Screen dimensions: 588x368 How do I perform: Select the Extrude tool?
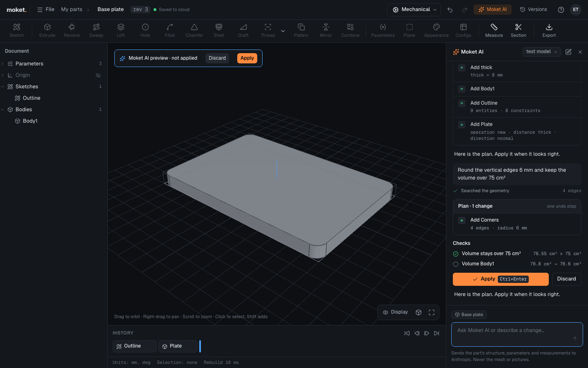[47, 31]
